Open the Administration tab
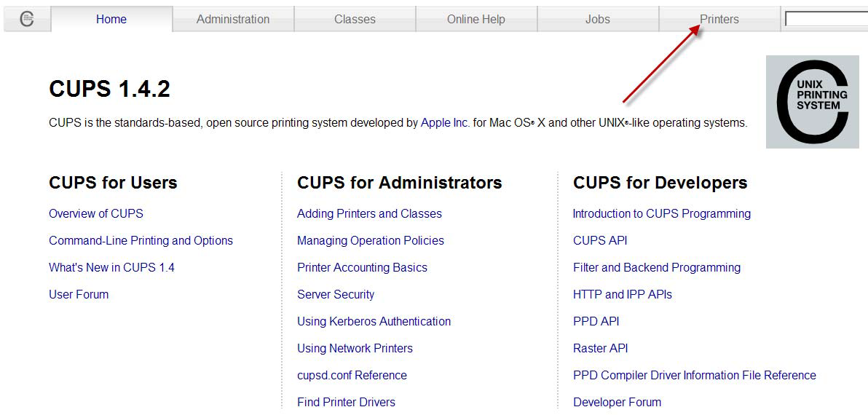Viewport: 868px width, 415px height. tap(233, 20)
